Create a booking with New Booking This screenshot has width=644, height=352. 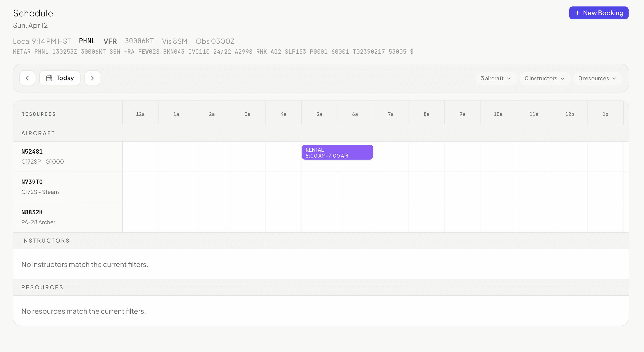[599, 13]
